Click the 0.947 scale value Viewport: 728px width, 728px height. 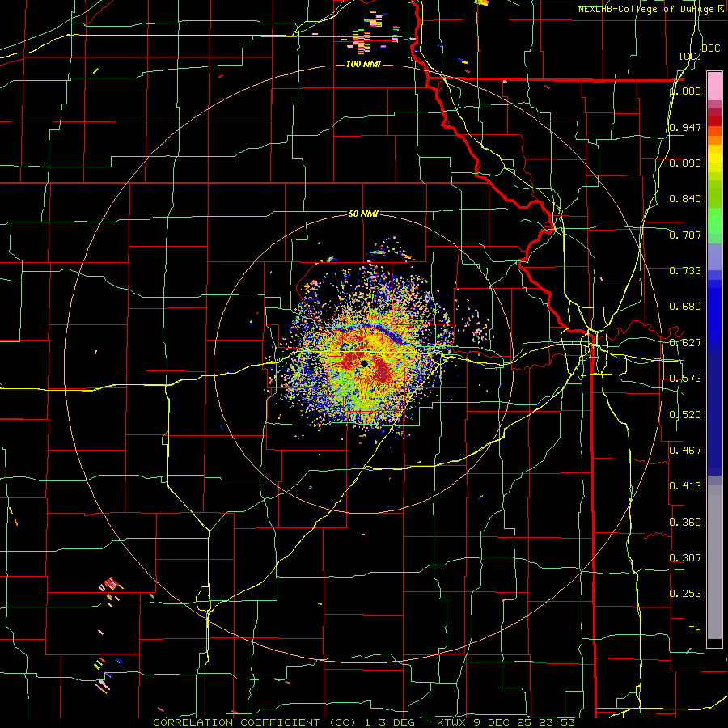[685, 127]
